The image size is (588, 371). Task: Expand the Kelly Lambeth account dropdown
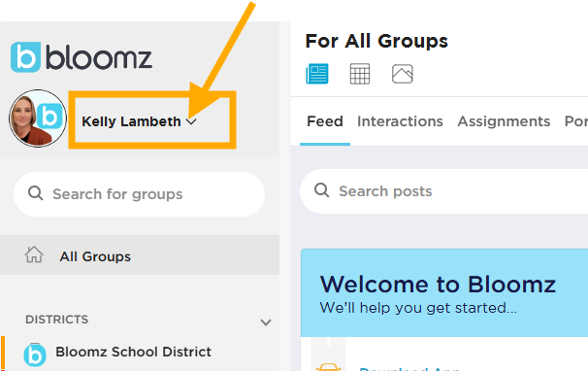point(139,121)
